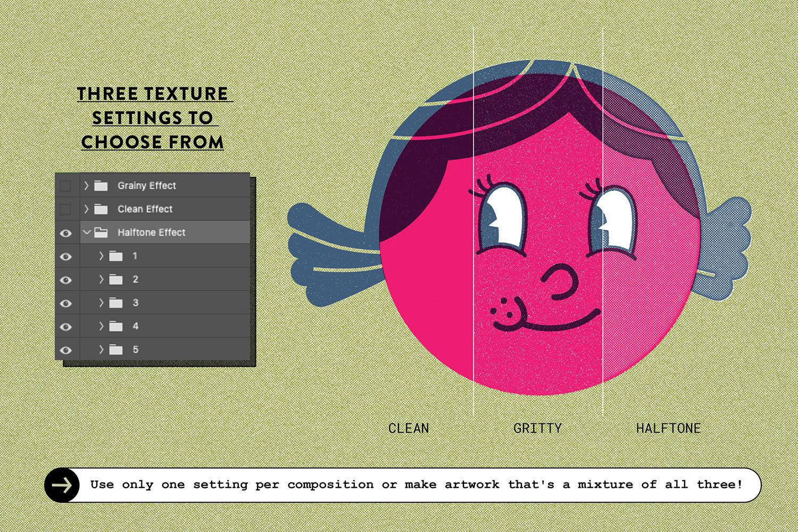Select the CLEAN texture label
Viewport: 798px width, 532px height.
[x=410, y=427]
